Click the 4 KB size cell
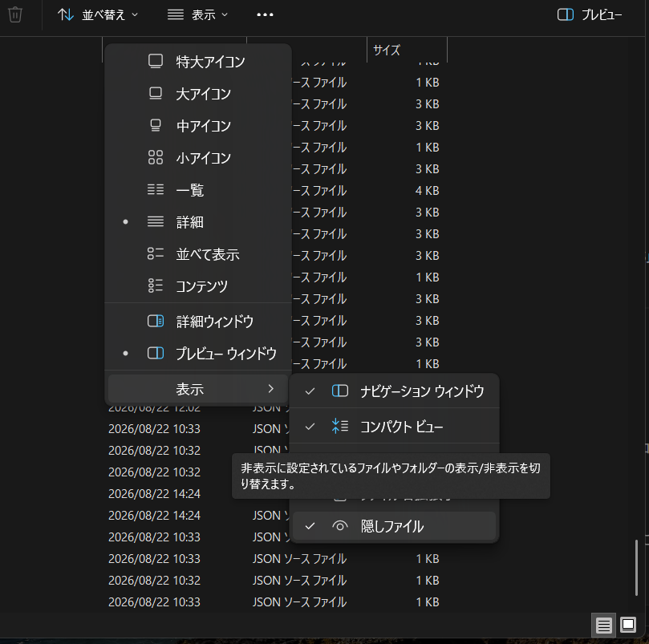Image resolution: width=649 pixels, height=644 pixels. (427, 191)
